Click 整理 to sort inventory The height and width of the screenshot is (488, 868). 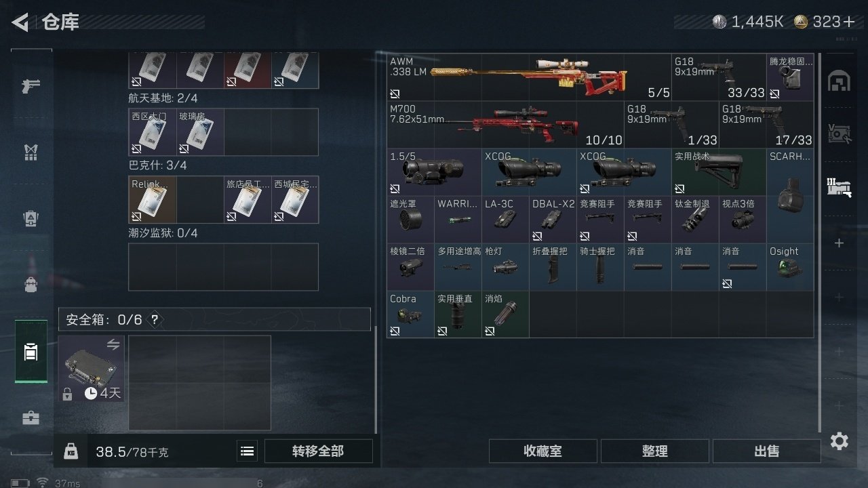(x=655, y=451)
